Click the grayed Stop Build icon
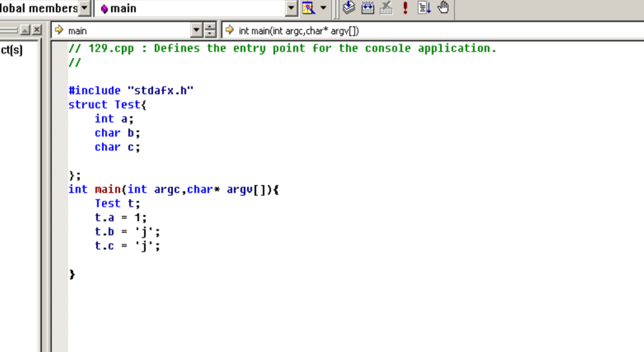This screenshot has height=352, width=644. pos(386,8)
